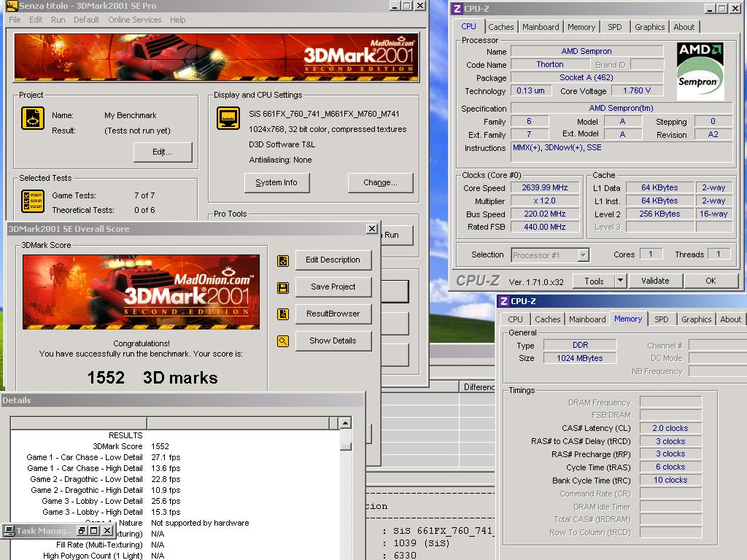Open the File menu
747x560 pixels.
point(15,20)
